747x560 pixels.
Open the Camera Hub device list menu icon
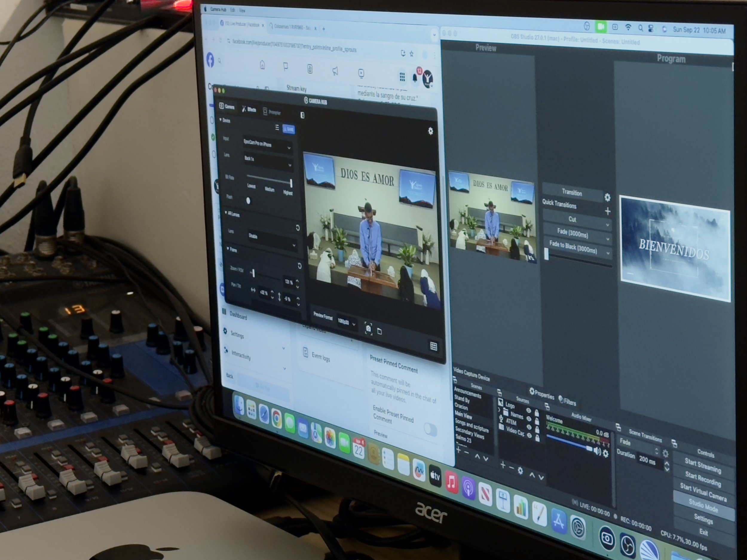tap(277, 127)
